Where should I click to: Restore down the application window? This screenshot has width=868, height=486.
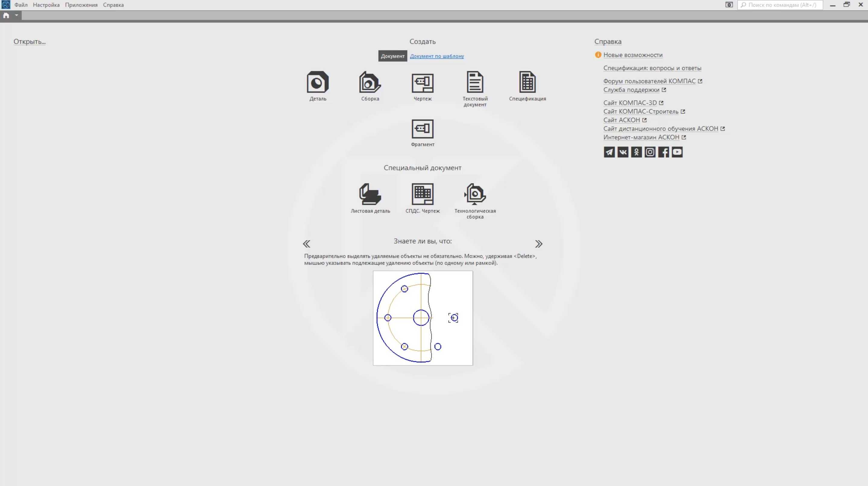tap(846, 5)
